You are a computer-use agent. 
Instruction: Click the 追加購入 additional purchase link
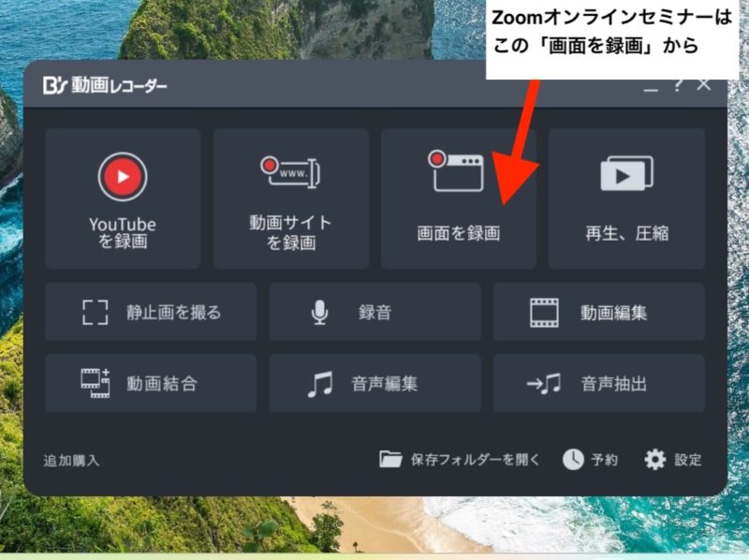pyautogui.click(x=71, y=461)
